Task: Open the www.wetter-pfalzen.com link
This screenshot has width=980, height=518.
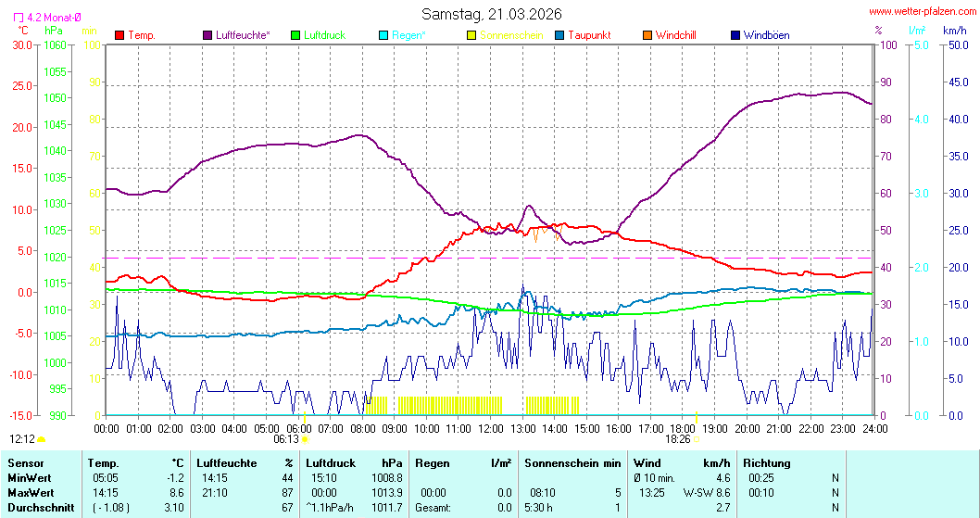Action: pyautogui.click(x=922, y=12)
